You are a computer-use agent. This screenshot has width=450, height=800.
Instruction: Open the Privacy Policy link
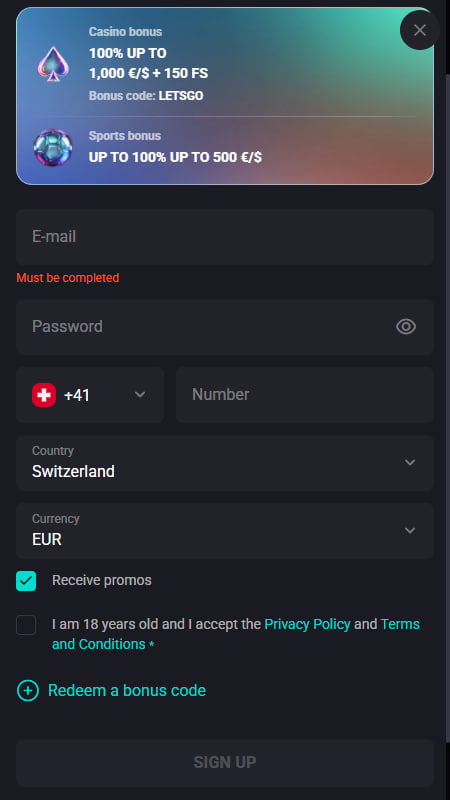coord(307,624)
